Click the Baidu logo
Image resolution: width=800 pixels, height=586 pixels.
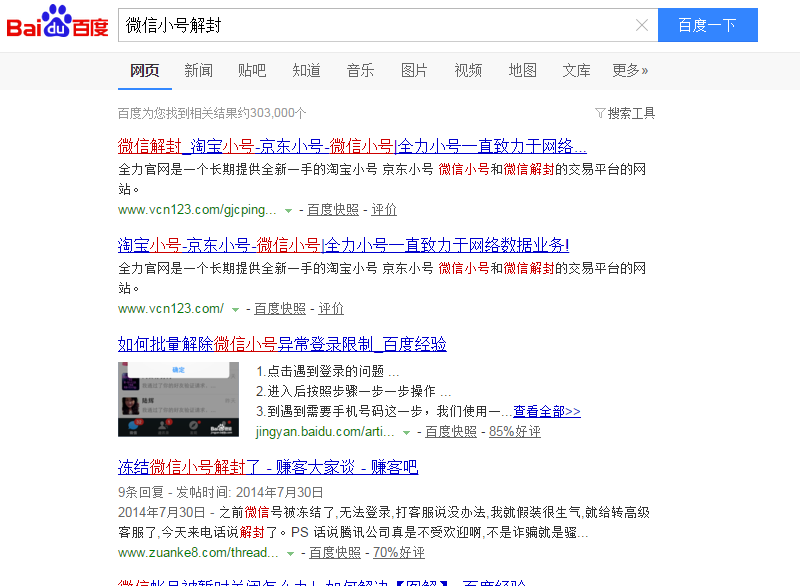coord(57,22)
